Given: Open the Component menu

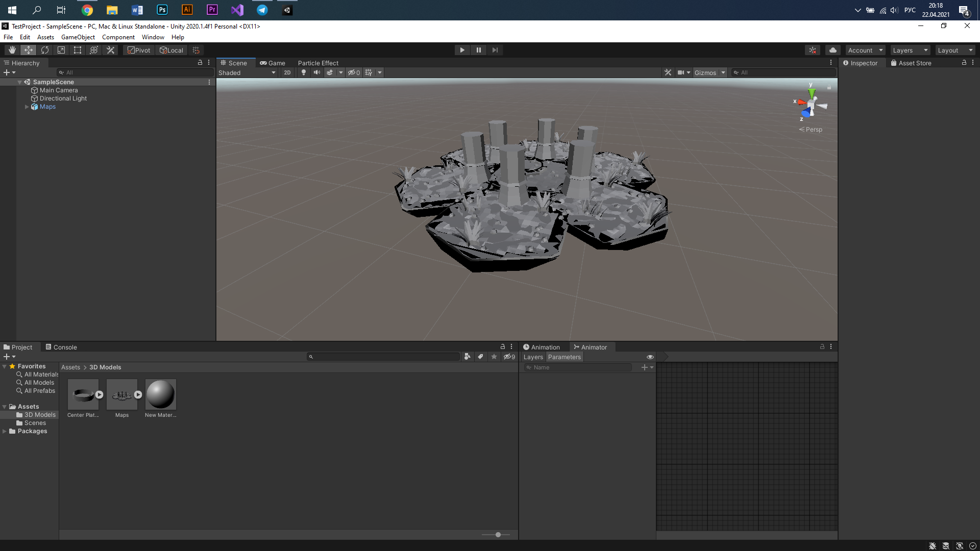Looking at the screenshot, I should click(118, 37).
